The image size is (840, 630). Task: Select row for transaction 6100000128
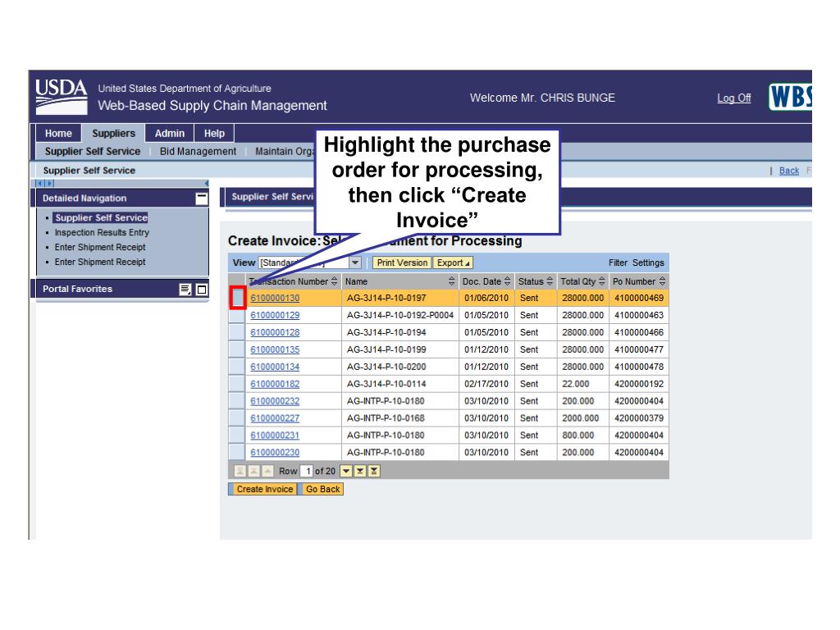[x=237, y=332]
